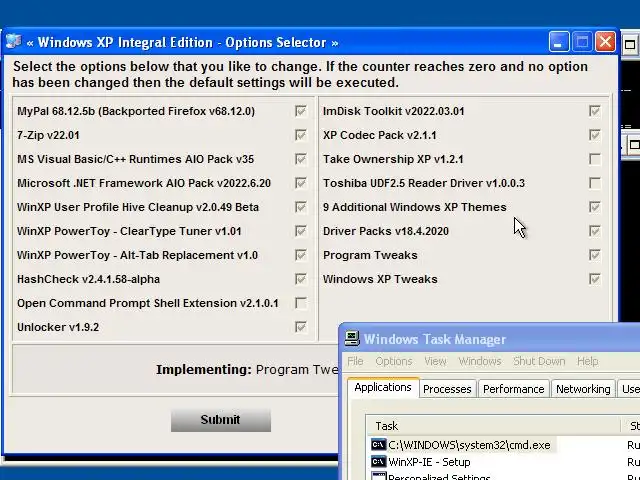Click WinXP-IE - Setup console icon
The width and height of the screenshot is (640, 480).
[378, 462]
